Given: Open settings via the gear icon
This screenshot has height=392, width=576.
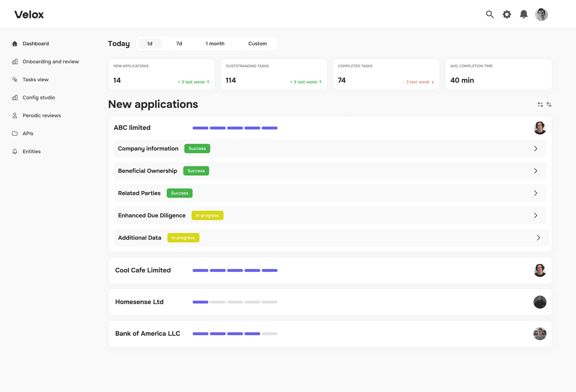Looking at the screenshot, I should tap(507, 14).
